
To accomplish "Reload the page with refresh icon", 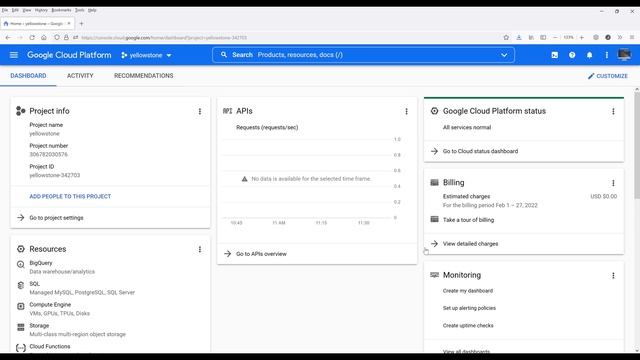I will (32, 38).
